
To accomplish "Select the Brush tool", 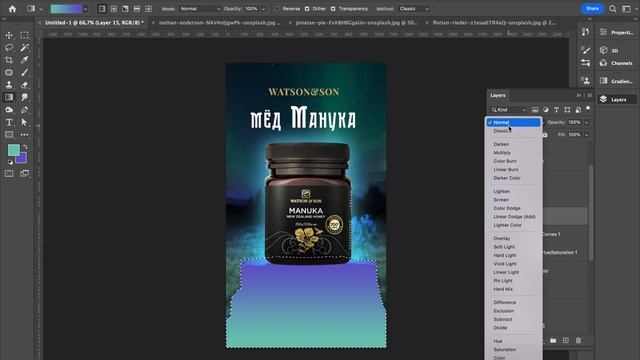I will coord(24,73).
